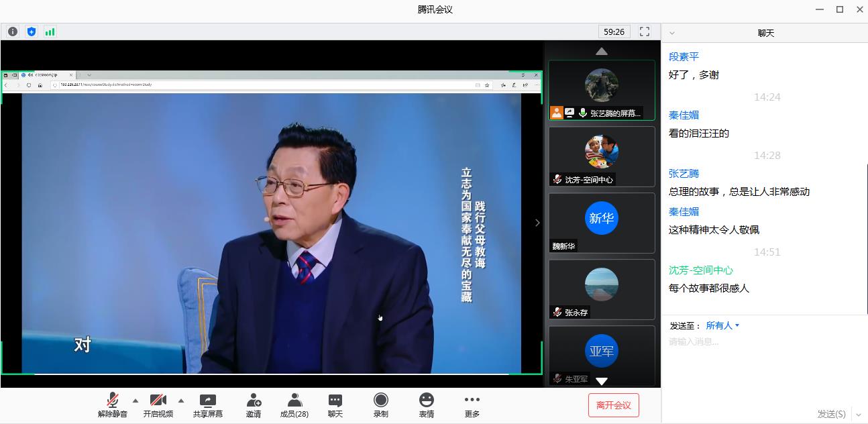Click chat message 看的泪汪汪的
The width and height of the screenshot is (868, 424).
click(x=699, y=133)
